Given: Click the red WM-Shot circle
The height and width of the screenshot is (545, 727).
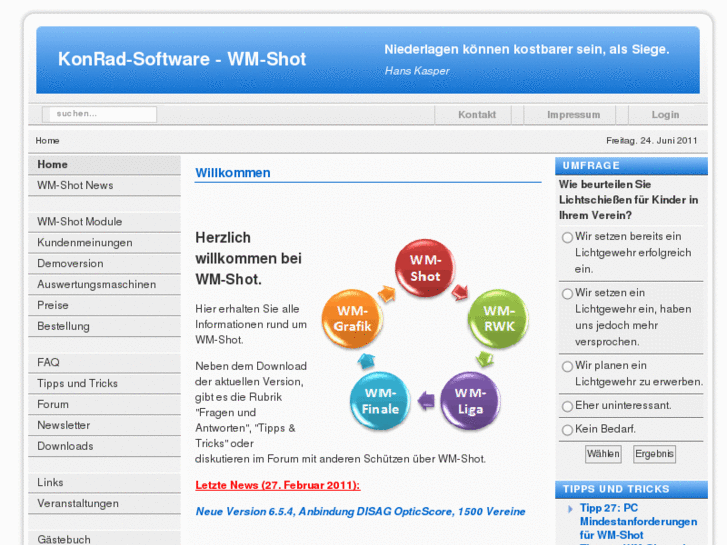Looking at the screenshot, I should point(425,268).
